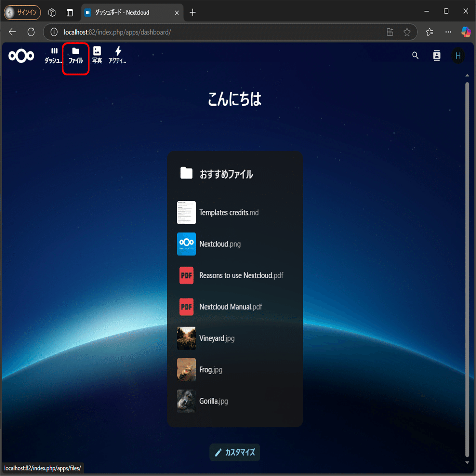Open the Nextcloud Manual.pdf file
Screen dimensions: 476x476
[231, 307]
